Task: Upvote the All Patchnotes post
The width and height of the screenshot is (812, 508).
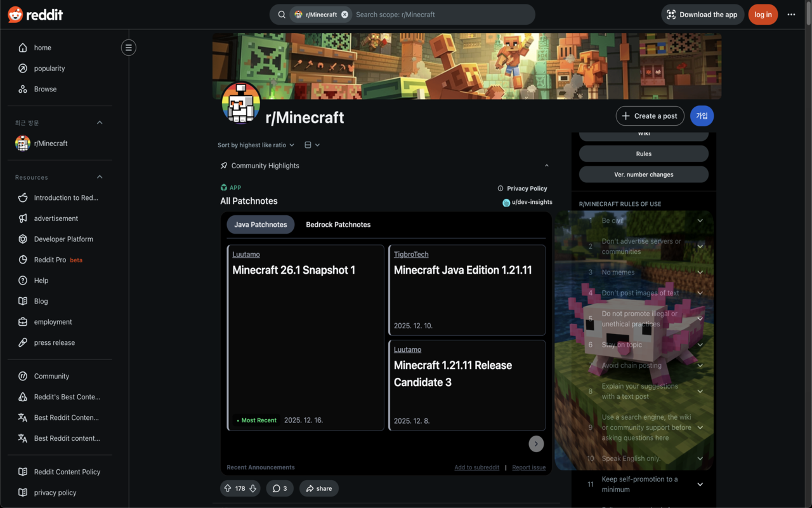Action: (x=228, y=488)
